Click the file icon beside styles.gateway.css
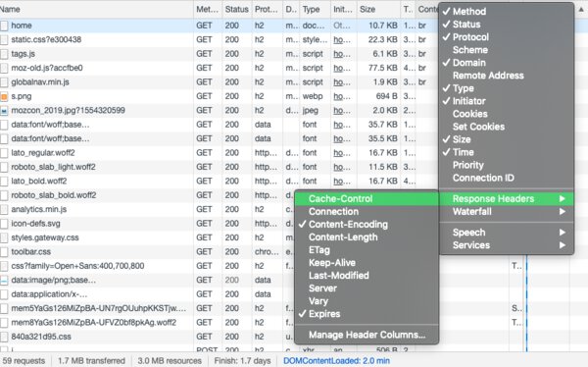588x367 pixels. click(4, 237)
